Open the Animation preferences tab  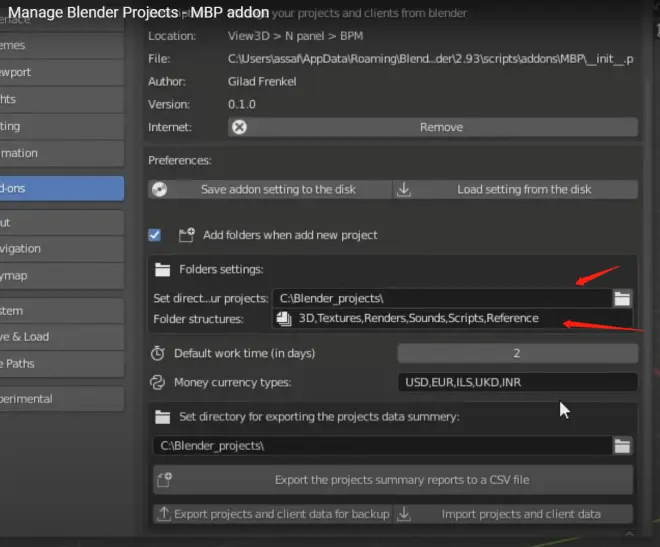(x=62, y=153)
